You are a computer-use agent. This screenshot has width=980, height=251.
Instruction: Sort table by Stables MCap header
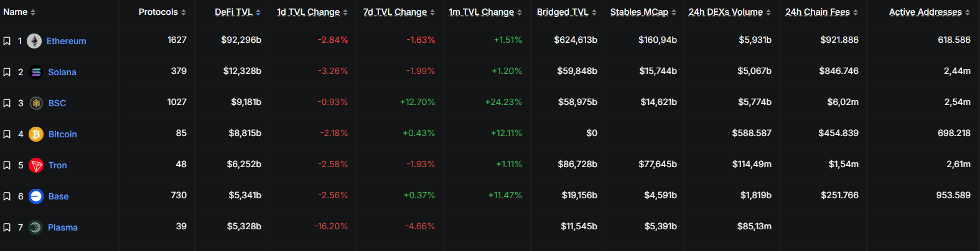point(643,12)
